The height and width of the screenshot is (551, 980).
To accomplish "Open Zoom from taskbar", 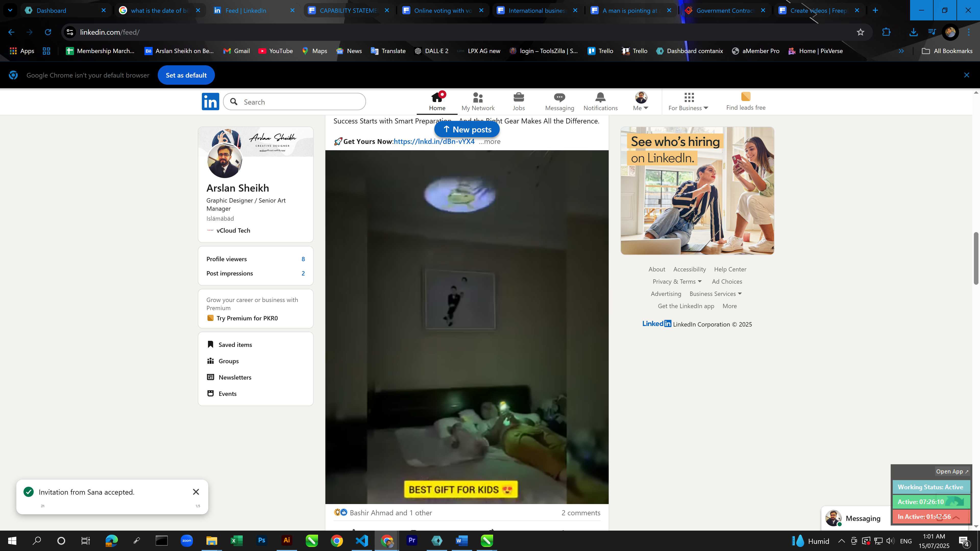I will 186,540.
